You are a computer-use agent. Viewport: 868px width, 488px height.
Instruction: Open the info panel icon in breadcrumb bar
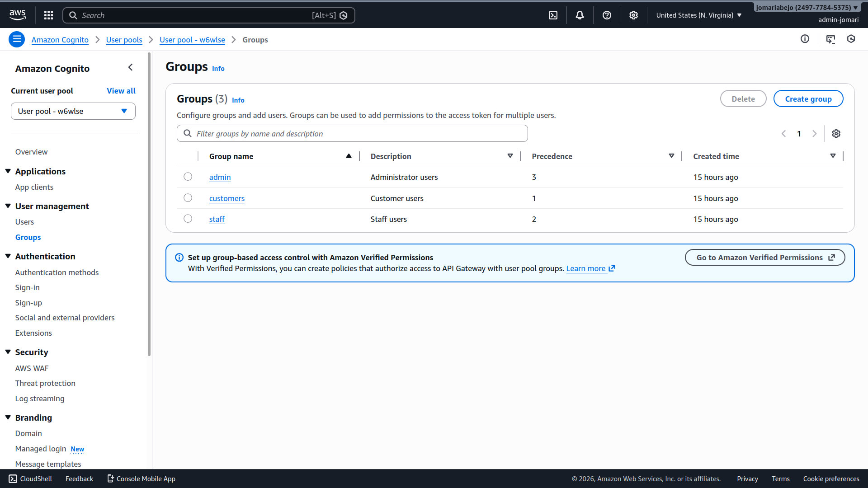coord(805,39)
